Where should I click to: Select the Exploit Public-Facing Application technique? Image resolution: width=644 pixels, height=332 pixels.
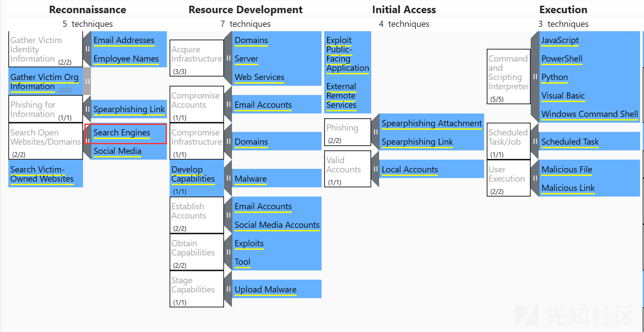pyautogui.click(x=347, y=54)
